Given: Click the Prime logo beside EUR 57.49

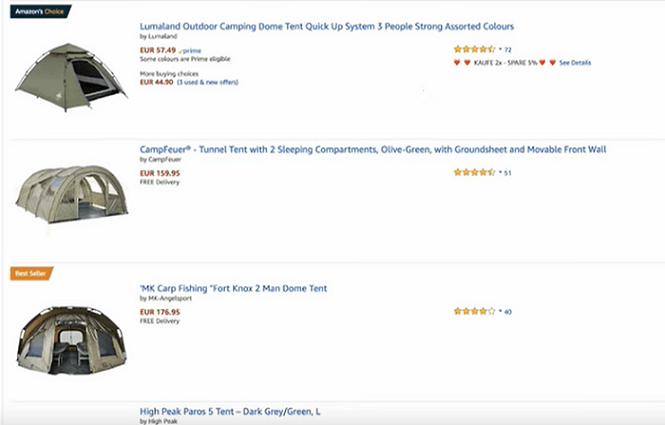Looking at the screenshot, I should pyautogui.click(x=189, y=49).
